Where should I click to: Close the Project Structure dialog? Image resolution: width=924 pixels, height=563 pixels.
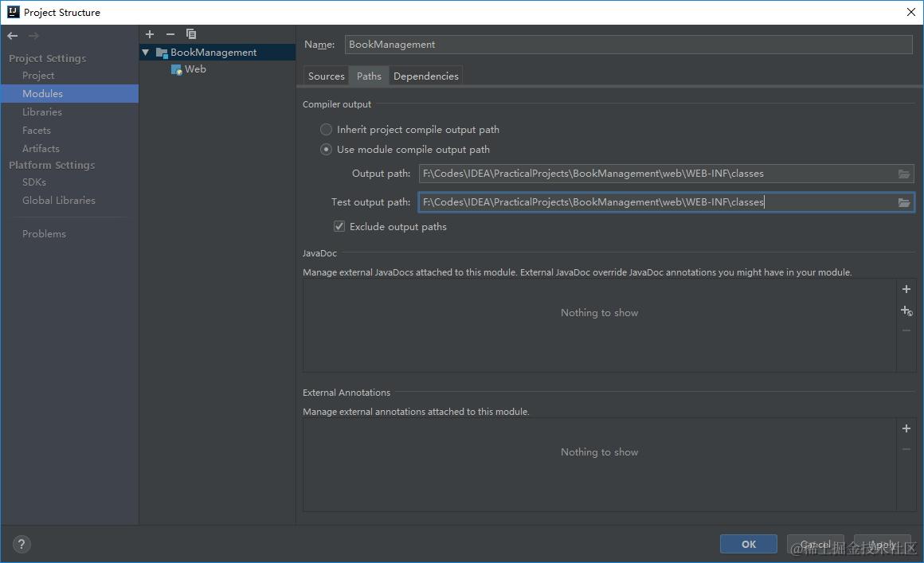pos(910,12)
